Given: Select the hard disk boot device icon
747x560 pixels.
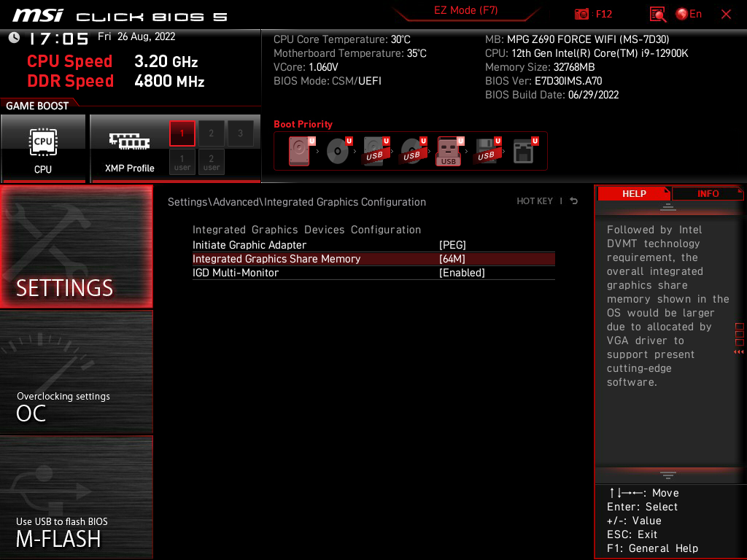Looking at the screenshot, I should 301,151.
